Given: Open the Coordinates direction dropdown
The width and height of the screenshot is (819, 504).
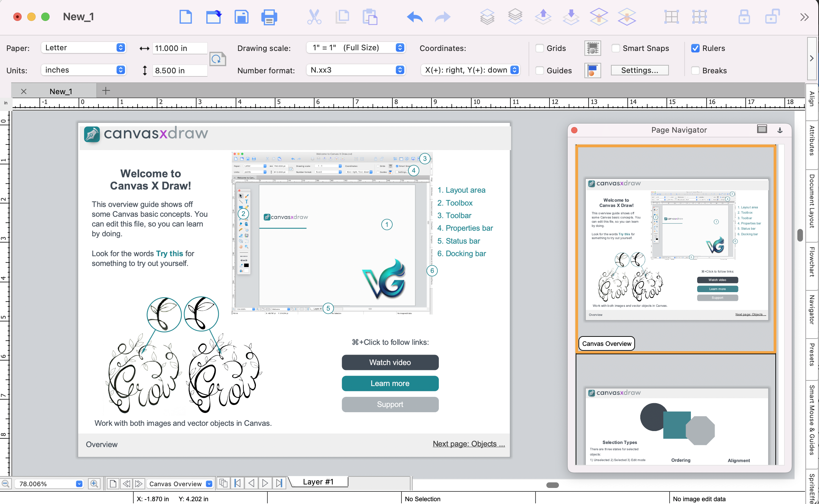Looking at the screenshot, I should [x=470, y=70].
